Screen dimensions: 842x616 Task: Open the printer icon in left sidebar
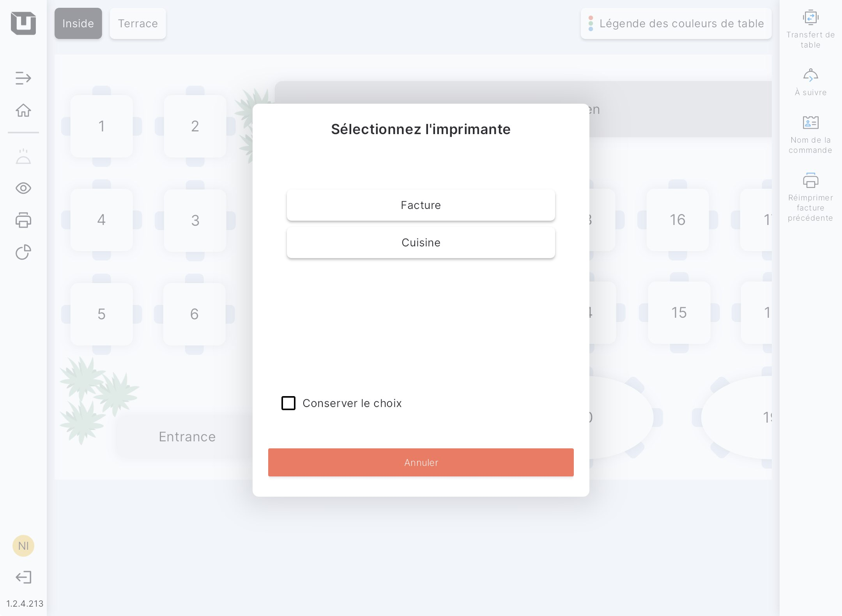click(x=23, y=220)
